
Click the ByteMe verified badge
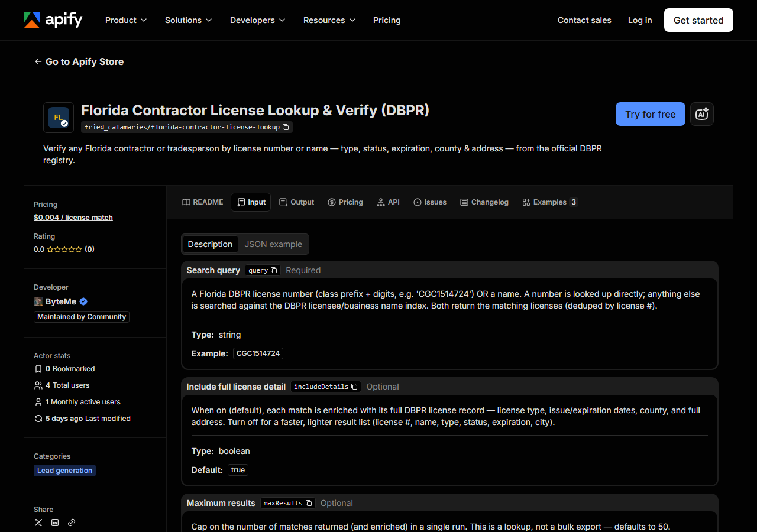point(83,301)
